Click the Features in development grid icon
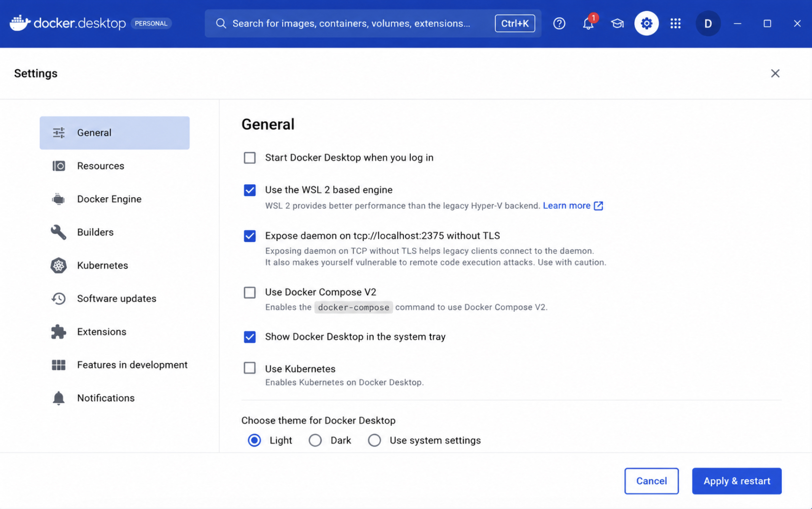812x509 pixels. pyautogui.click(x=59, y=365)
